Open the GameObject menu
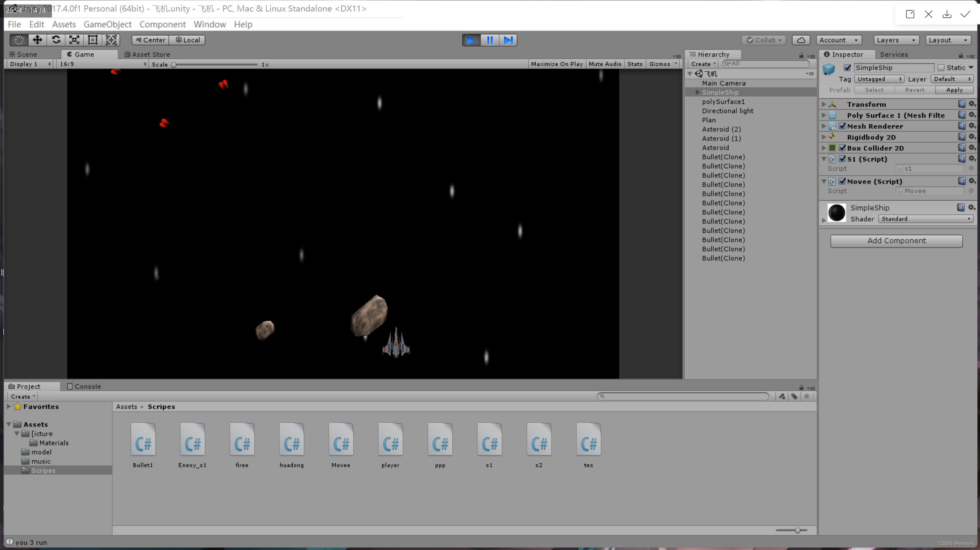 (107, 24)
